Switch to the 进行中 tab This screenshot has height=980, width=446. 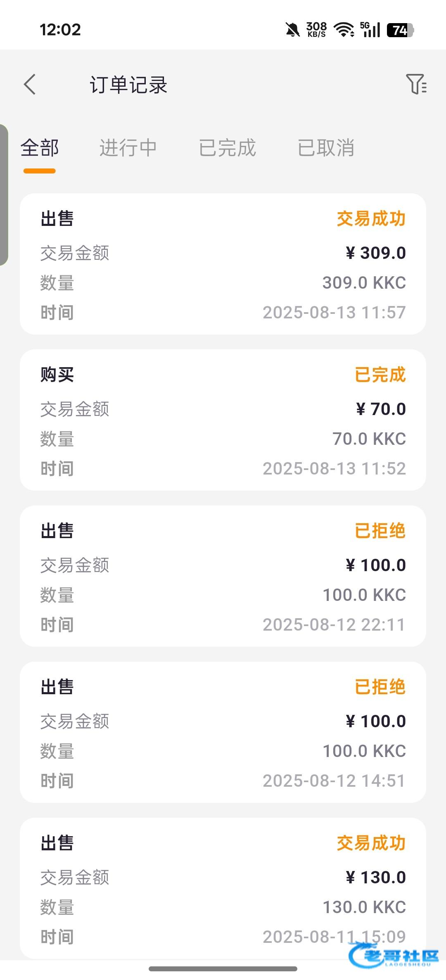pos(128,148)
